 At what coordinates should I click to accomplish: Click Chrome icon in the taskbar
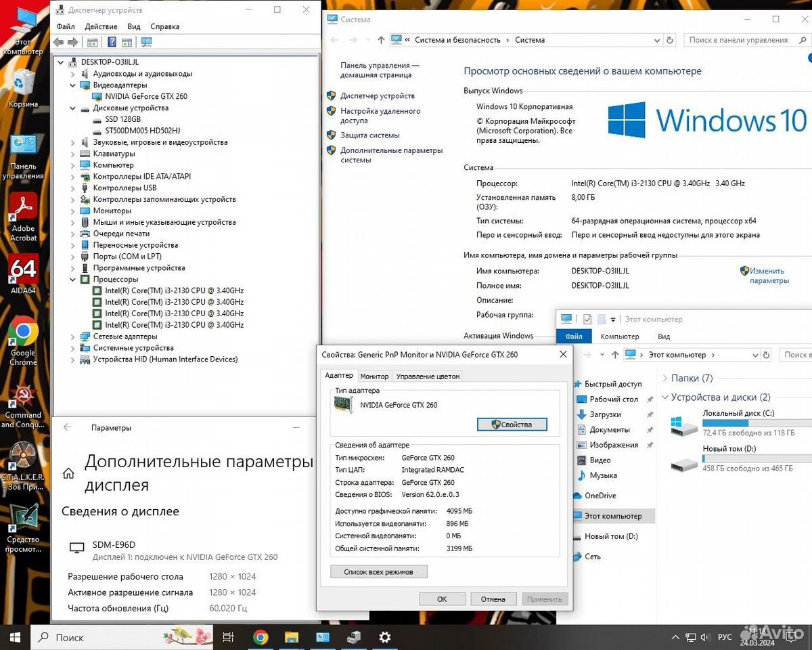pyautogui.click(x=261, y=637)
